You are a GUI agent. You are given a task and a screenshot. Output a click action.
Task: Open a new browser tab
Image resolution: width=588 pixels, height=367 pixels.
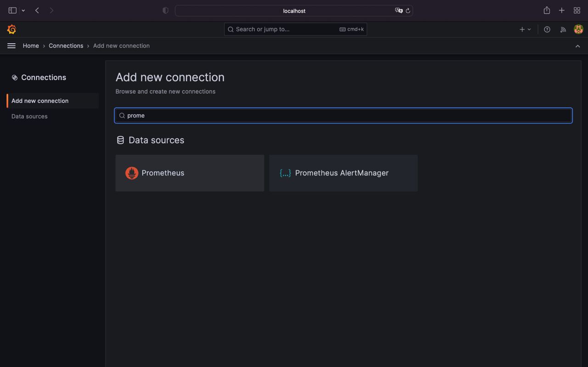[561, 10]
